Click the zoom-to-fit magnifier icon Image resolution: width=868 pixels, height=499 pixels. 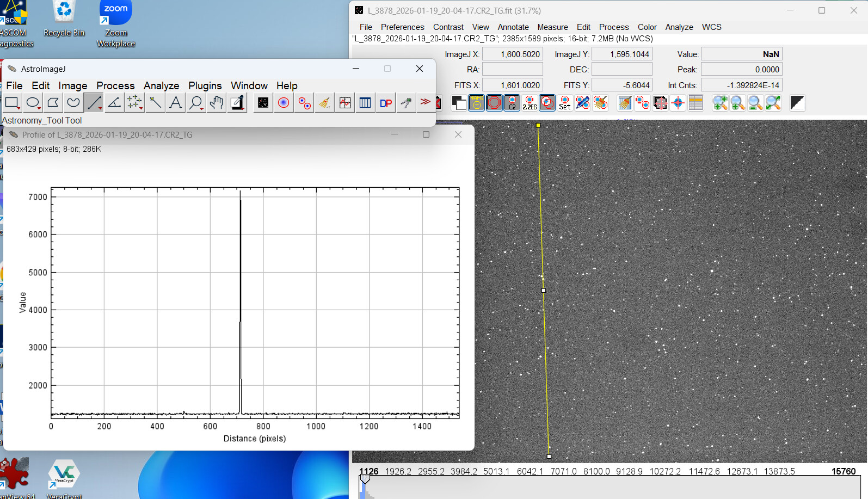click(x=773, y=103)
